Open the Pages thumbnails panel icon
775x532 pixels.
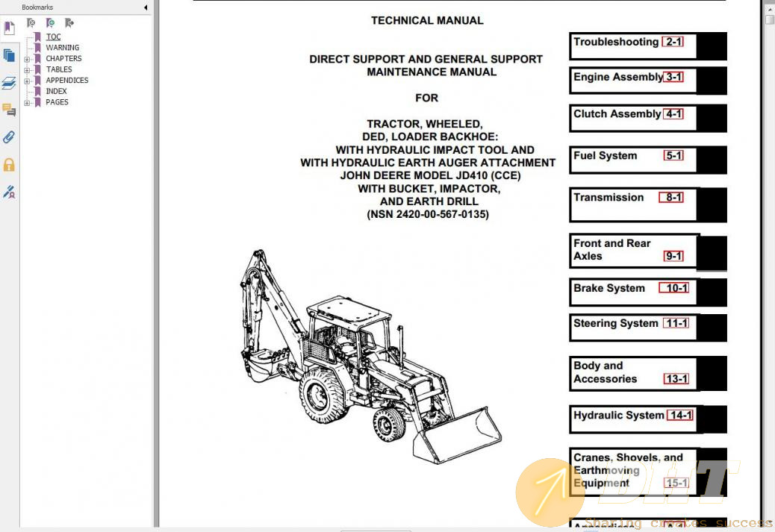pos(9,55)
